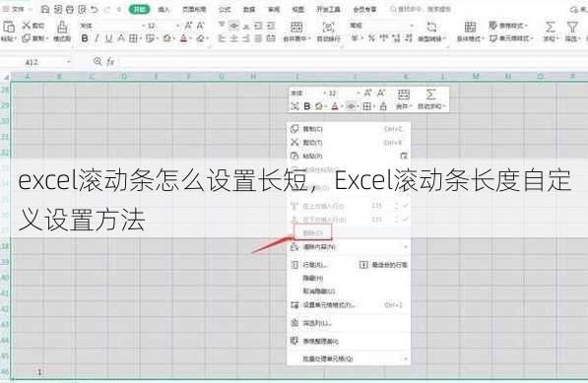Click the Save icon in quick access bar
Image resolution: width=588 pixels, height=383 pixels.
44,9
